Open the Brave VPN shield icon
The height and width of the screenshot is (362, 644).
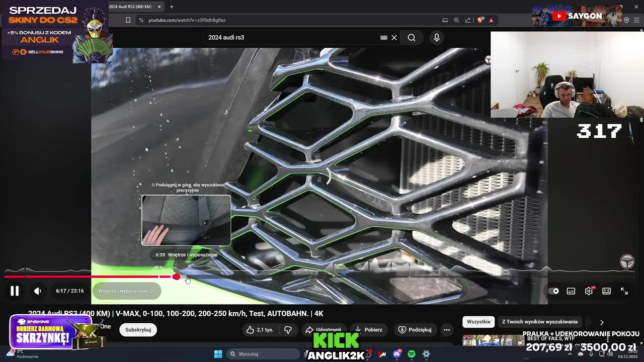[626, 20]
